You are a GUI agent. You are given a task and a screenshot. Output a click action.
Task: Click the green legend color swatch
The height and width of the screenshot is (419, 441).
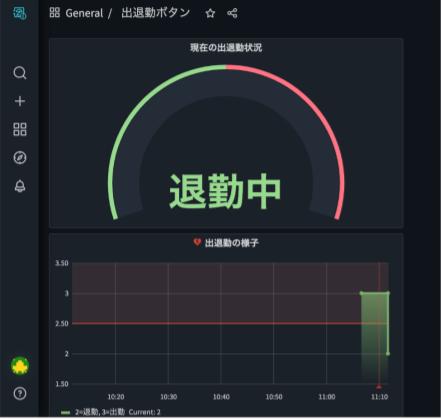point(66,413)
